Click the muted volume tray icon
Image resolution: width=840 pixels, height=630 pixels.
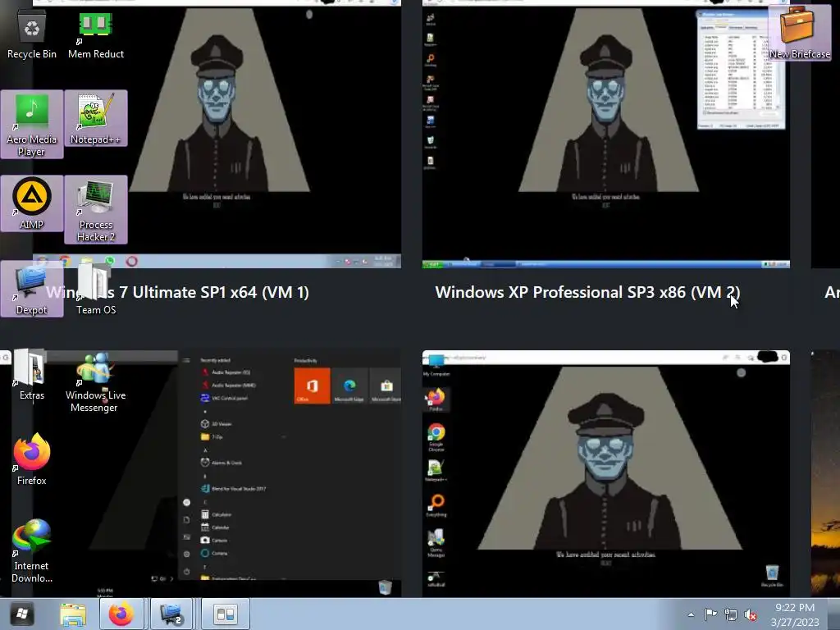point(751,614)
